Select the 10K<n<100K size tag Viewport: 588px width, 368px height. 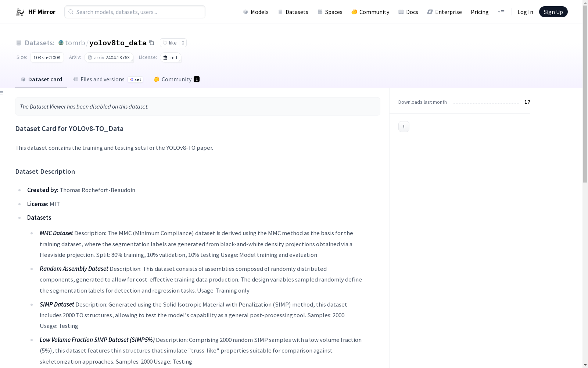47,57
